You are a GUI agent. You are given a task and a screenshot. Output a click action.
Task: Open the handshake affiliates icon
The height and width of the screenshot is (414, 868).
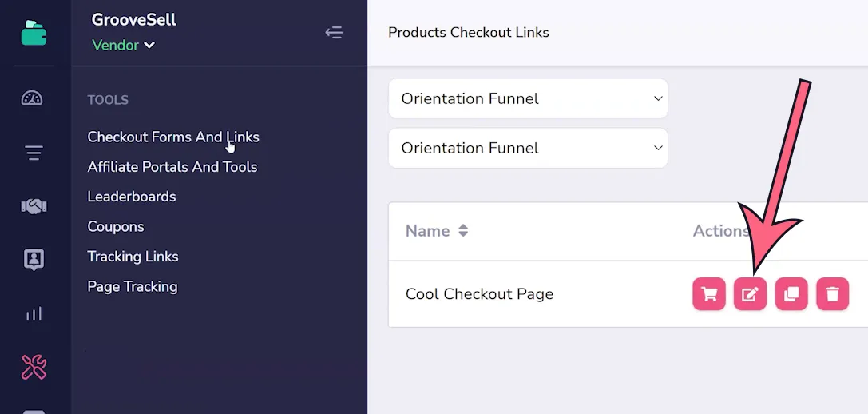point(34,206)
